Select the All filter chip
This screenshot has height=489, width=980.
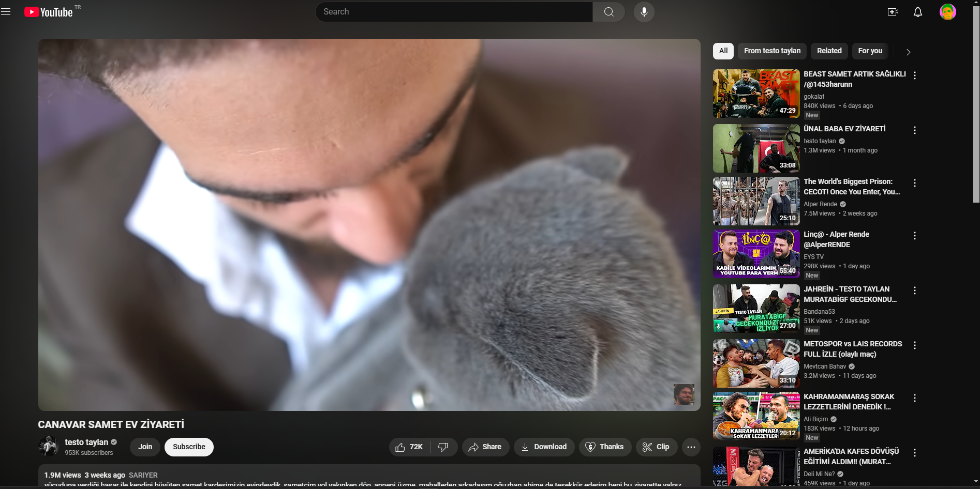click(723, 51)
